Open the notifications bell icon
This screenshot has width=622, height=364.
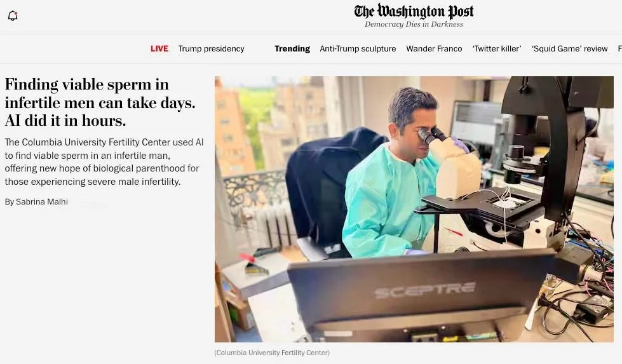click(x=13, y=16)
